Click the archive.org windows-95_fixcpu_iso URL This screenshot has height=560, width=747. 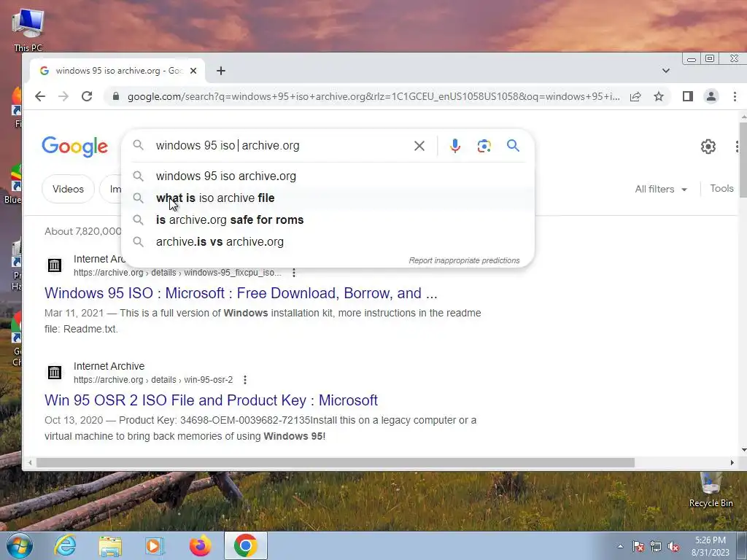click(177, 273)
